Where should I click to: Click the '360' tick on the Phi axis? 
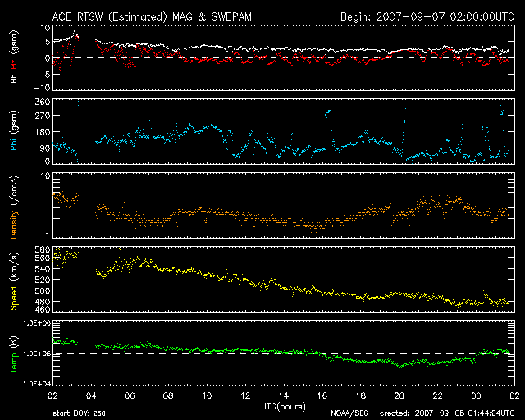pyautogui.click(x=43, y=102)
